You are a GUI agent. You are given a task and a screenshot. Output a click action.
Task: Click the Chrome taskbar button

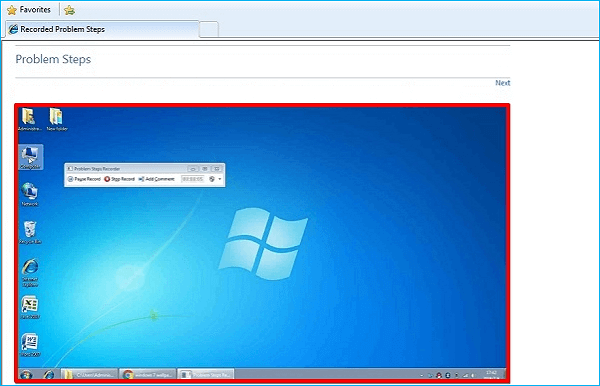coord(148,375)
